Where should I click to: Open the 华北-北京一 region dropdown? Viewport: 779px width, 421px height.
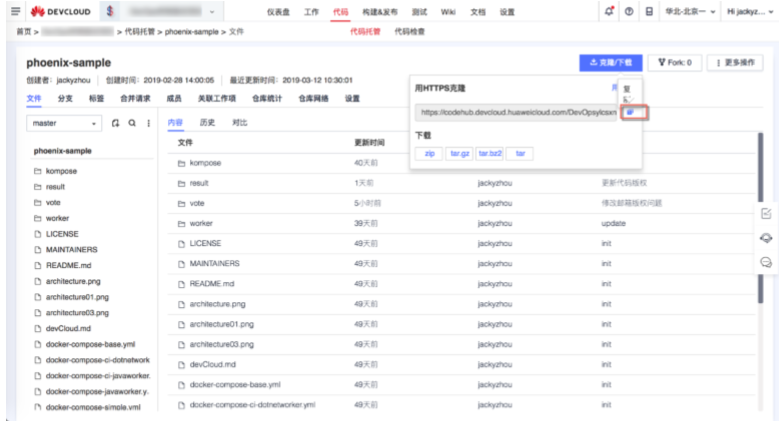pos(690,11)
